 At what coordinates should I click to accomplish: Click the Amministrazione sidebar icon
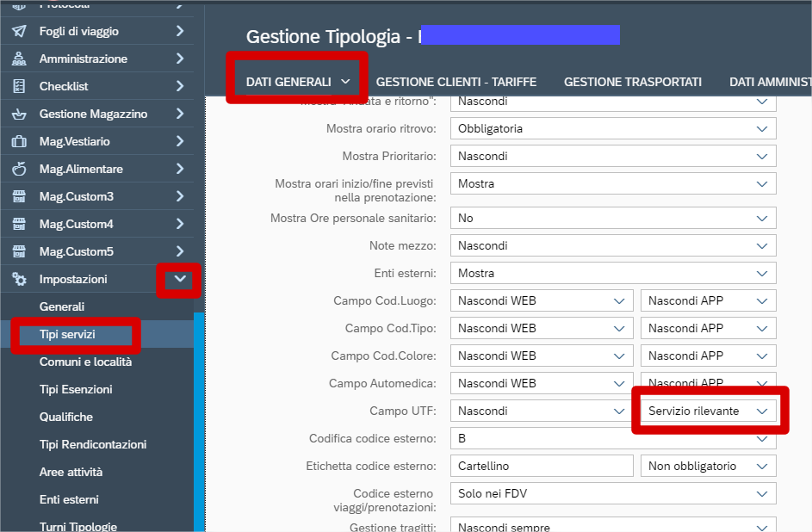click(x=19, y=59)
